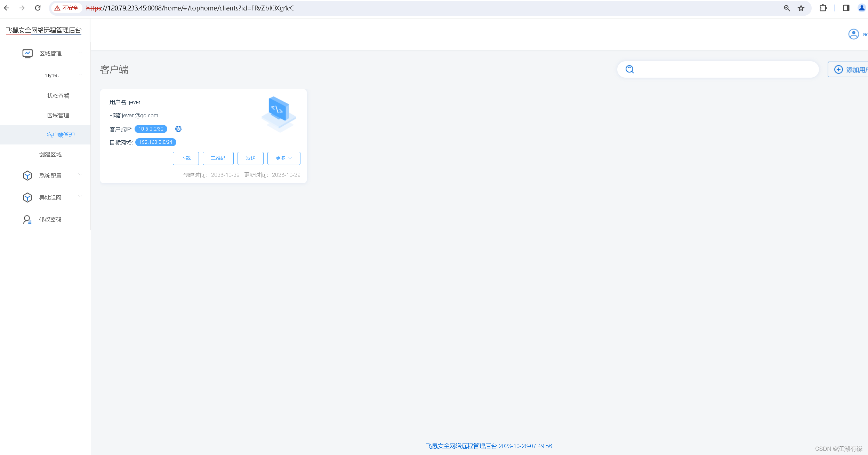Open the 更多 dropdown on client card
The image size is (868, 455).
(x=283, y=158)
